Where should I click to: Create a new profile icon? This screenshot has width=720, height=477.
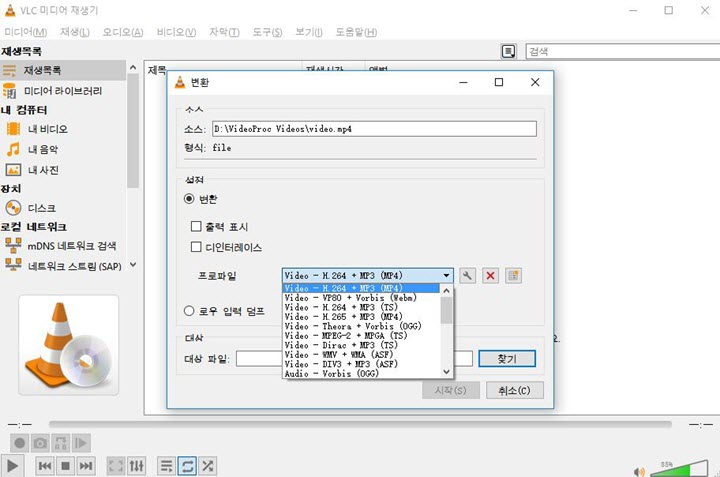(x=513, y=276)
